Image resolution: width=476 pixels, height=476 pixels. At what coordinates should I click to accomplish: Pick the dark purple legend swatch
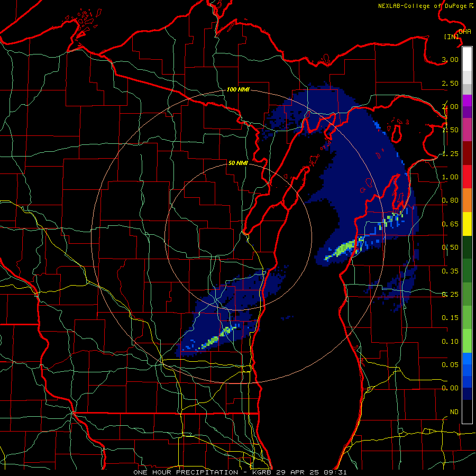[x=467, y=112]
